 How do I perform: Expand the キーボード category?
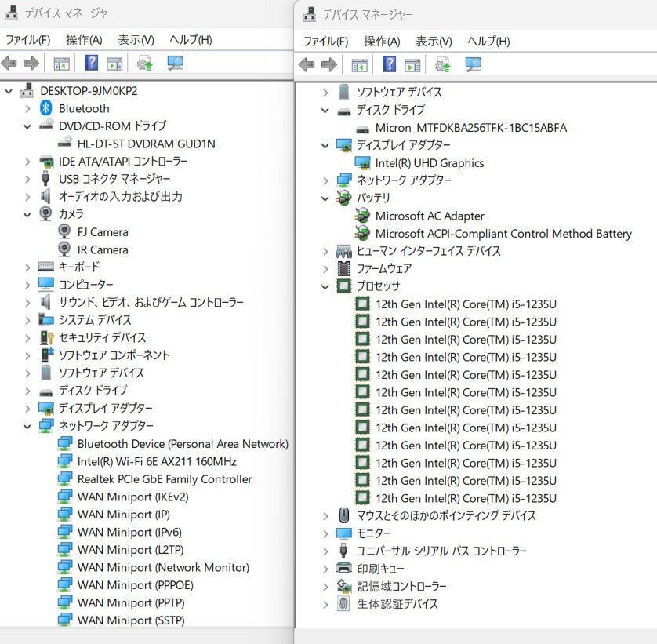click(26, 267)
